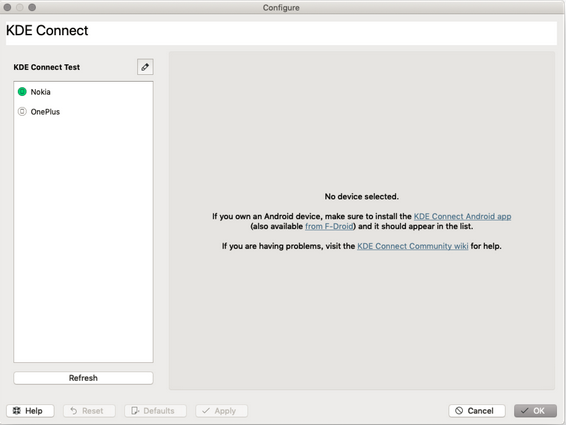Restore settings with the Defaults button
566x425 pixels.
pyautogui.click(x=155, y=411)
